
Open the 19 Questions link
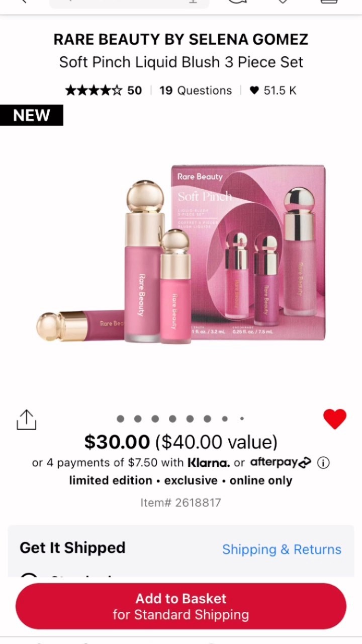196,91
